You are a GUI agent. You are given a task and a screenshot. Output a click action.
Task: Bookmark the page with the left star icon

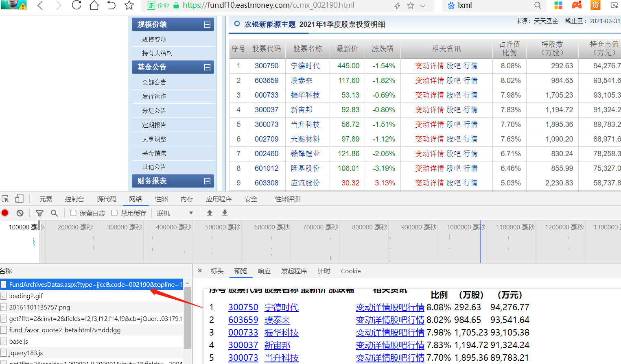pyautogui.click(x=129, y=5)
